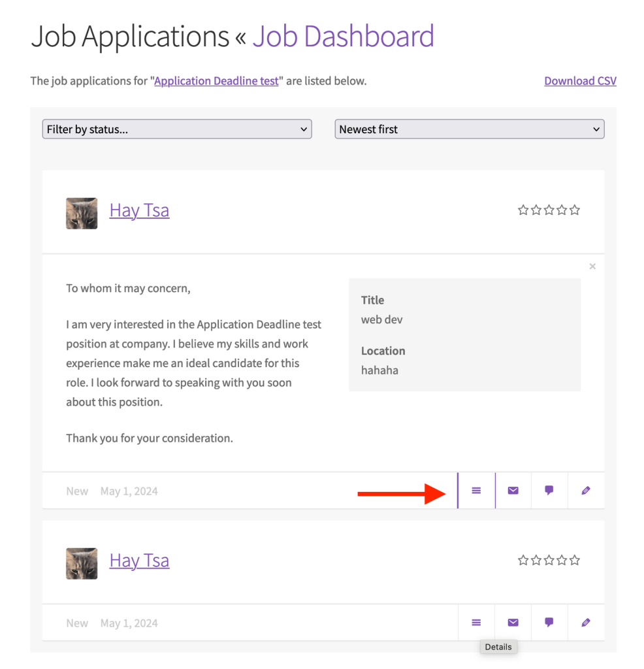
Task: Set a three-star rating on the first application
Action: [549, 210]
